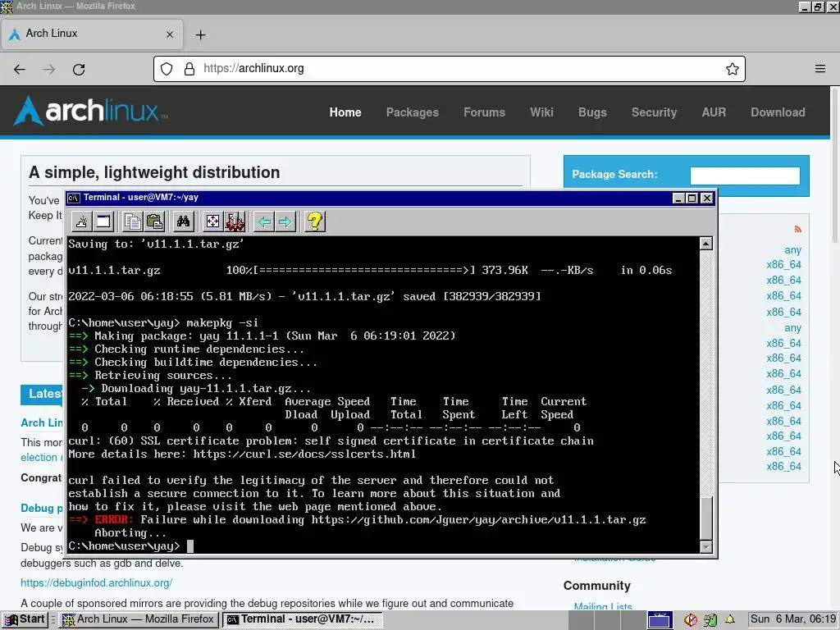Click terminal window title bar menu icon
The width and height of the screenshot is (840, 630).
pos(74,198)
